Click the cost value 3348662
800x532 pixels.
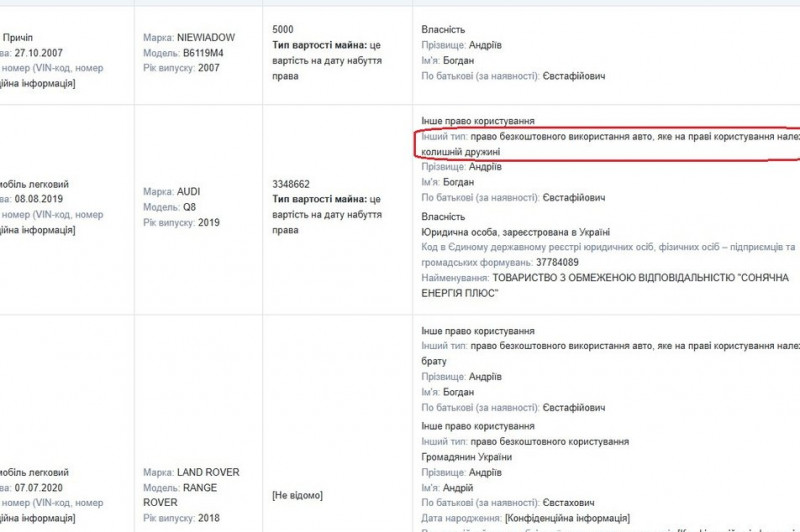(x=291, y=184)
